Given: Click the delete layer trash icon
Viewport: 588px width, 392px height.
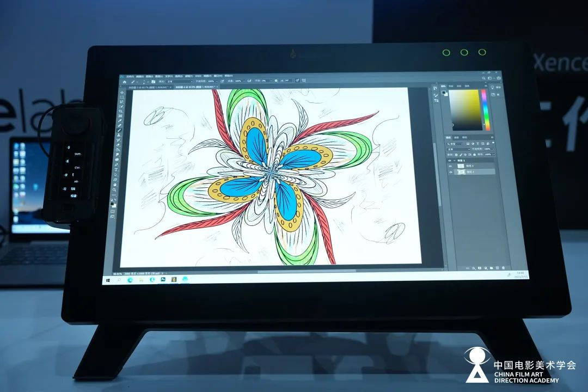Looking at the screenshot, I should (503, 268).
